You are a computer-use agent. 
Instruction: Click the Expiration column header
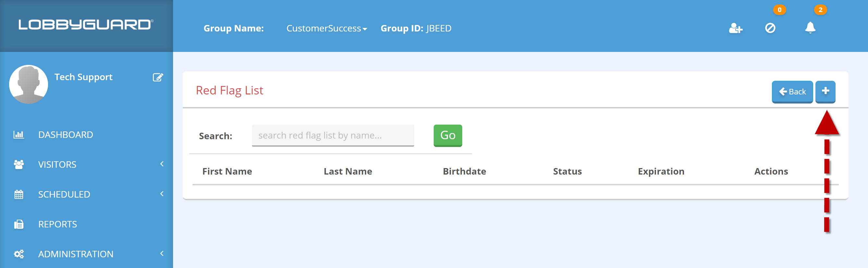pyautogui.click(x=661, y=171)
